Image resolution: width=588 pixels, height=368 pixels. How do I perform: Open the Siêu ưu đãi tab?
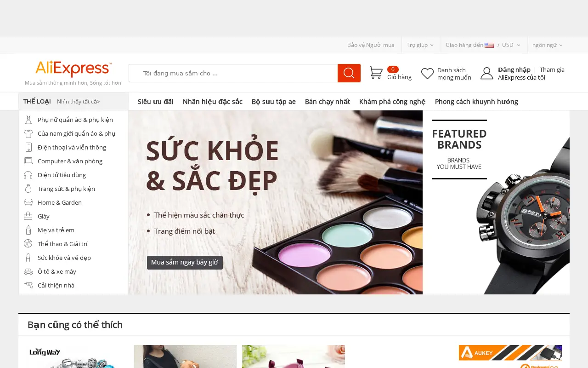(x=156, y=102)
